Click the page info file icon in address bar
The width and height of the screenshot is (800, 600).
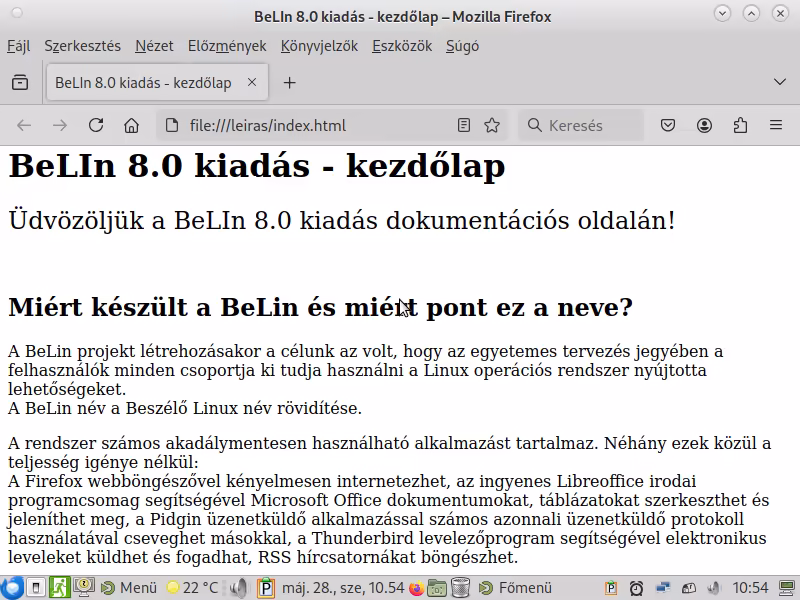pyautogui.click(x=172, y=125)
